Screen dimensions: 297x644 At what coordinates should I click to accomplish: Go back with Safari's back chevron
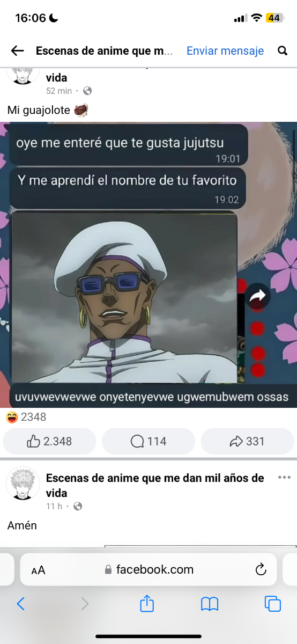point(21,604)
